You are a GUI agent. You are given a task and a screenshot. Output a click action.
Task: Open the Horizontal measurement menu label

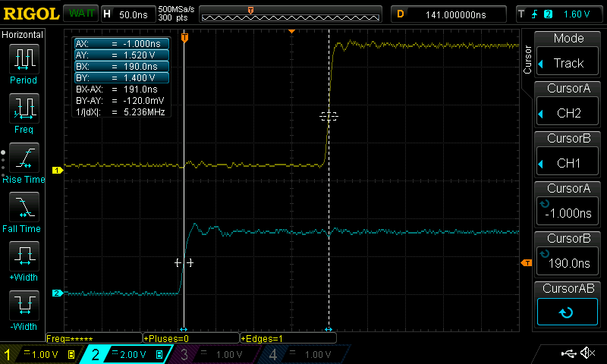[x=23, y=35]
